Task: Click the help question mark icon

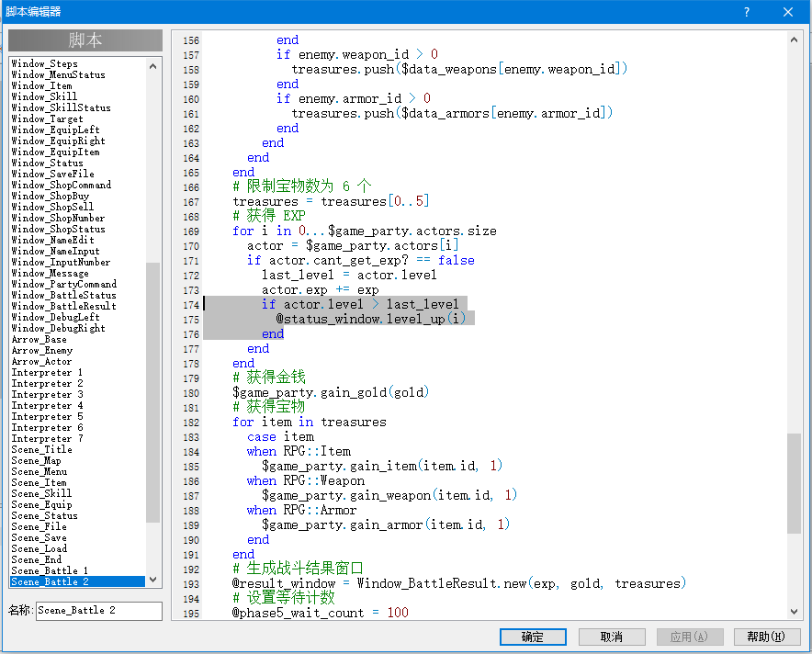Action: point(746,12)
